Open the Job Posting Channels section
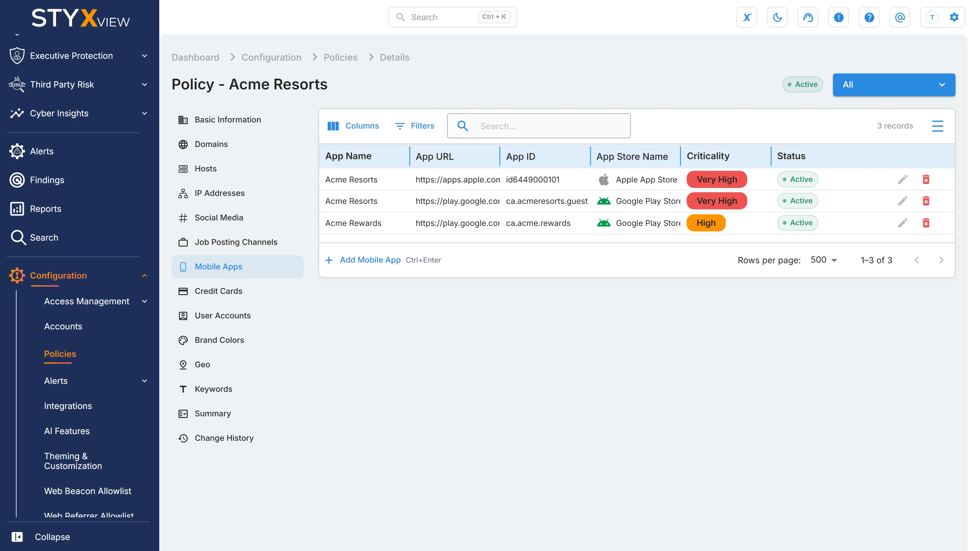980x551 pixels. [x=237, y=242]
